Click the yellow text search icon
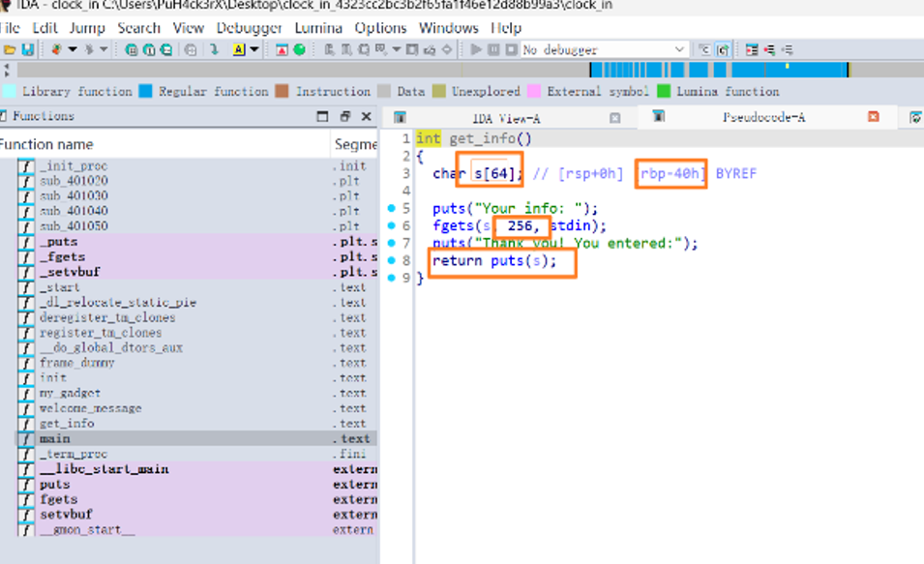The height and width of the screenshot is (564, 924). click(238, 49)
